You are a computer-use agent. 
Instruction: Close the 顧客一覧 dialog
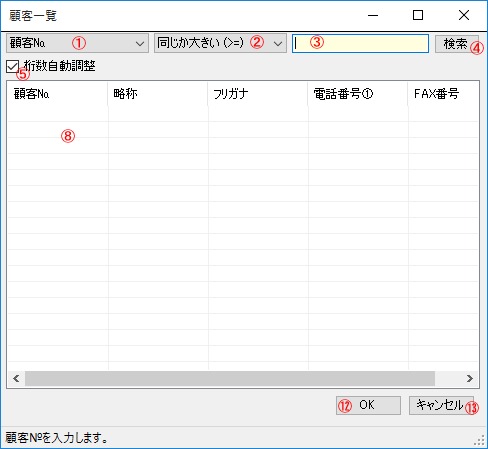pyautogui.click(x=464, y=15)
